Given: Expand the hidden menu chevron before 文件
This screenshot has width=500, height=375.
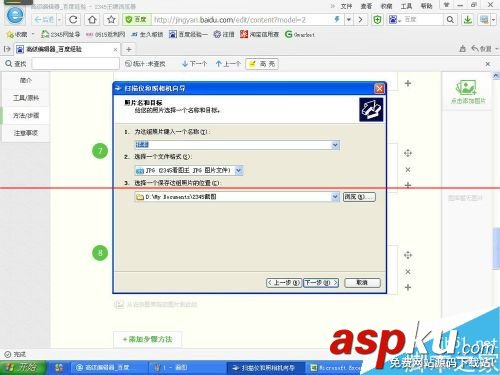Looking at the screenshot, I should click(332, 6).
